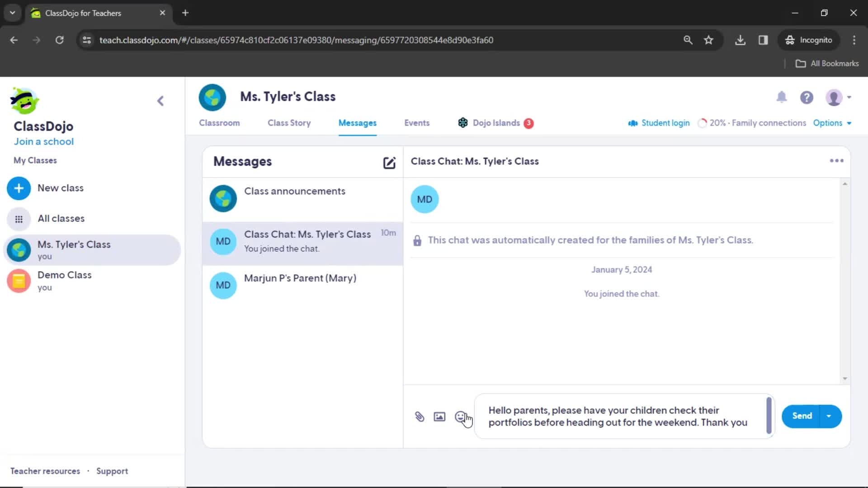Close the ClassDojo for Teachers tab
The width and height of the screenshot is (868, 488).
click(x=162, y=13)
